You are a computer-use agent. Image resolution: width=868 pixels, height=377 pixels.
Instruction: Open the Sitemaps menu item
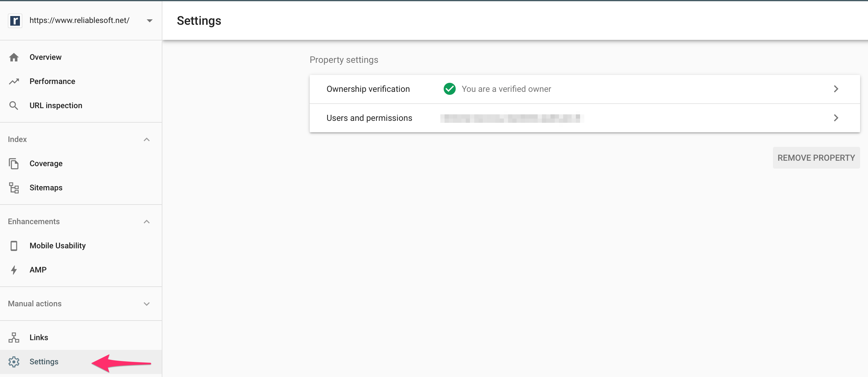tap(46, 188)
